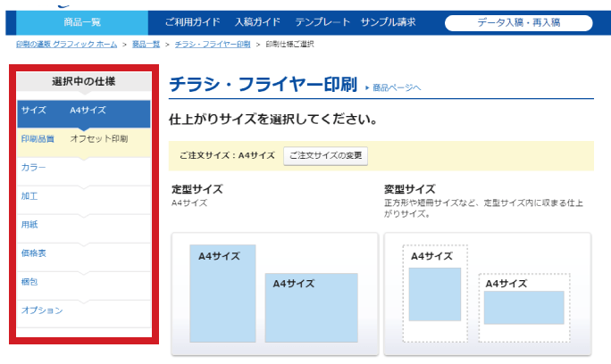This screenshot has height=364, width=611.
Task: Click 印刷の通販 グラフィック ホーム breadcrumb
Action: point(65,44)
